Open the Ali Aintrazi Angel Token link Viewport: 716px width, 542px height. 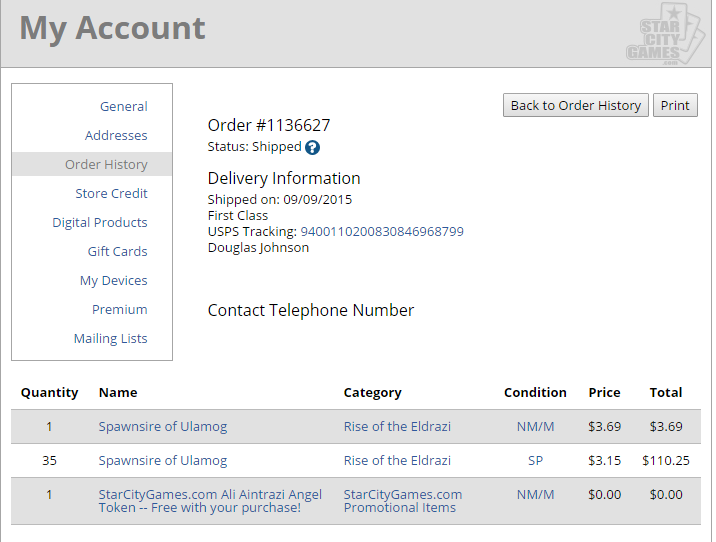pos(210,501)
